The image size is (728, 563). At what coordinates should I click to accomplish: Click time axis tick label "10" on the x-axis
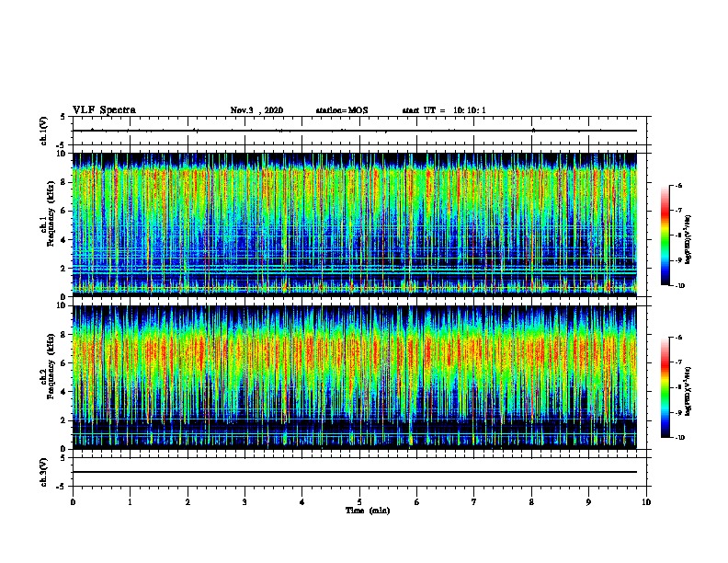click(x=646, y=502)
